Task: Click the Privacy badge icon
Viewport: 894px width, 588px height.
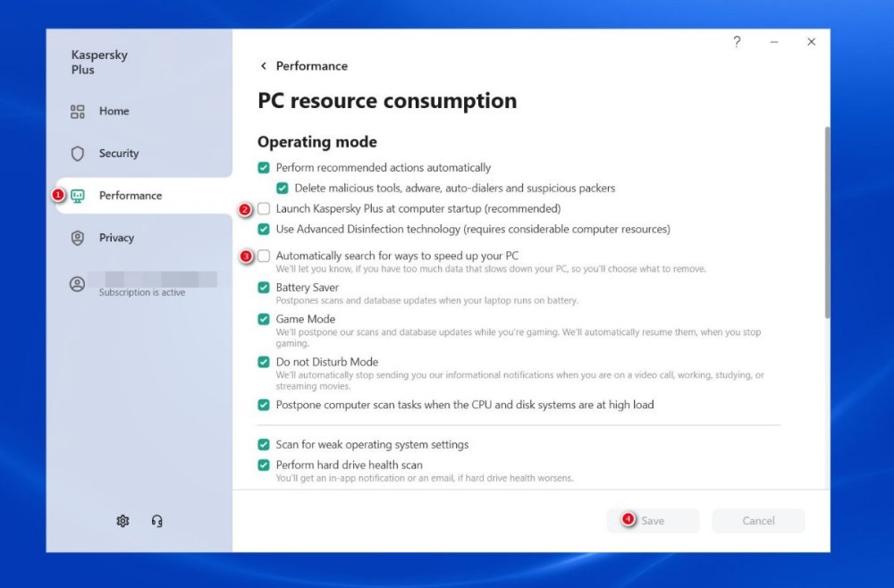Action: pos(78,239)
